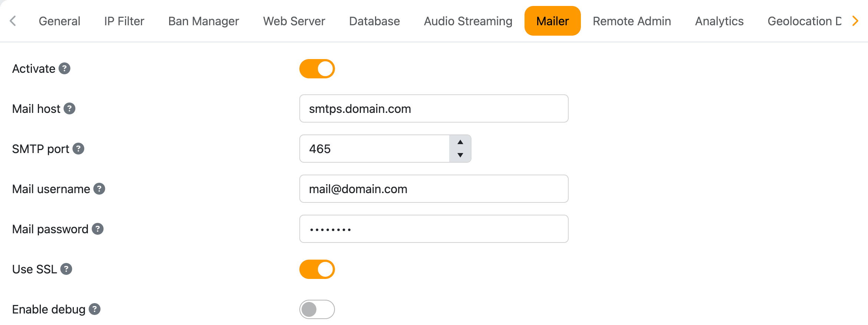
Task: Click the Mail host label
Action: pos(36,109)
